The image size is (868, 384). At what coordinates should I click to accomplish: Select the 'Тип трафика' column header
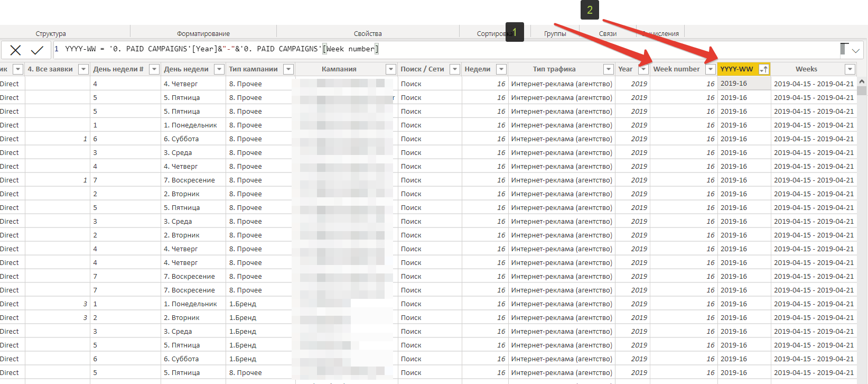click(554, 69)
